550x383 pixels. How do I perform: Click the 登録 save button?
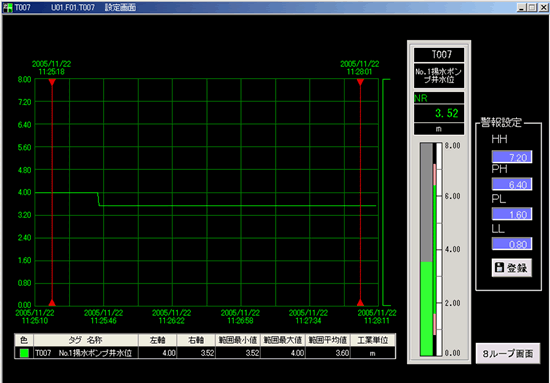pos(511,268)
